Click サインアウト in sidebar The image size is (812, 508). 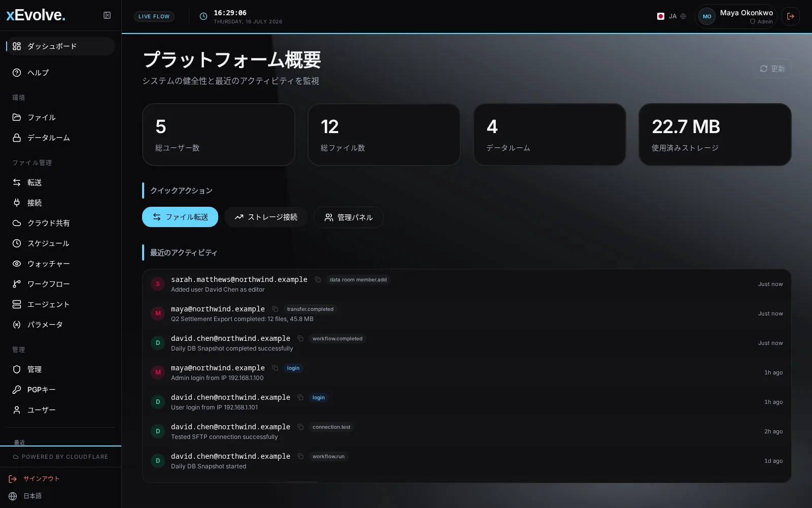34,479
